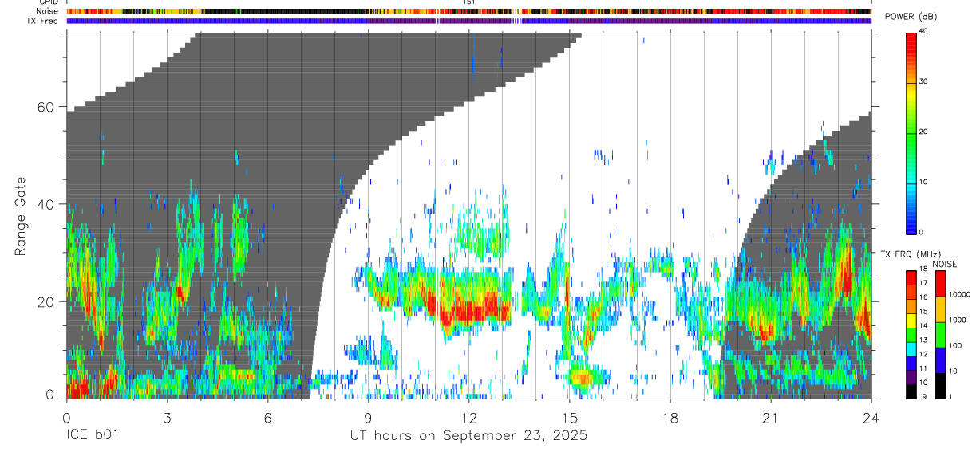Select the NOISE color scale bar
The image size is (980, 452).
[939, 334]
